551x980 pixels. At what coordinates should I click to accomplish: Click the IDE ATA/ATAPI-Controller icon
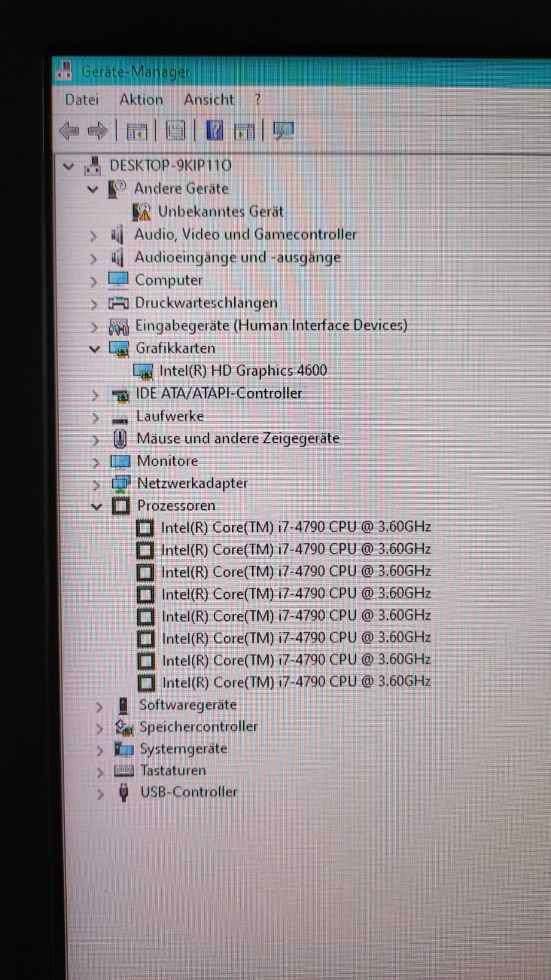pos(120,394)
